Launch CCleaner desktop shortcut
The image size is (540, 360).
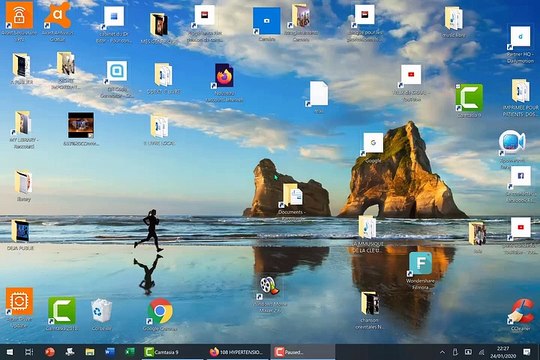pos(521,311)
